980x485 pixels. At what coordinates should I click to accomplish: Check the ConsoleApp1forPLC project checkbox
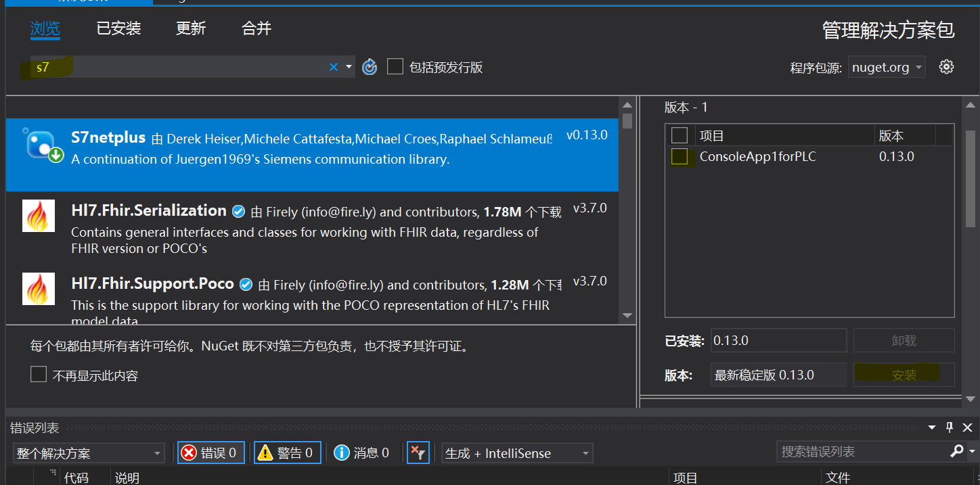point(680,156)
